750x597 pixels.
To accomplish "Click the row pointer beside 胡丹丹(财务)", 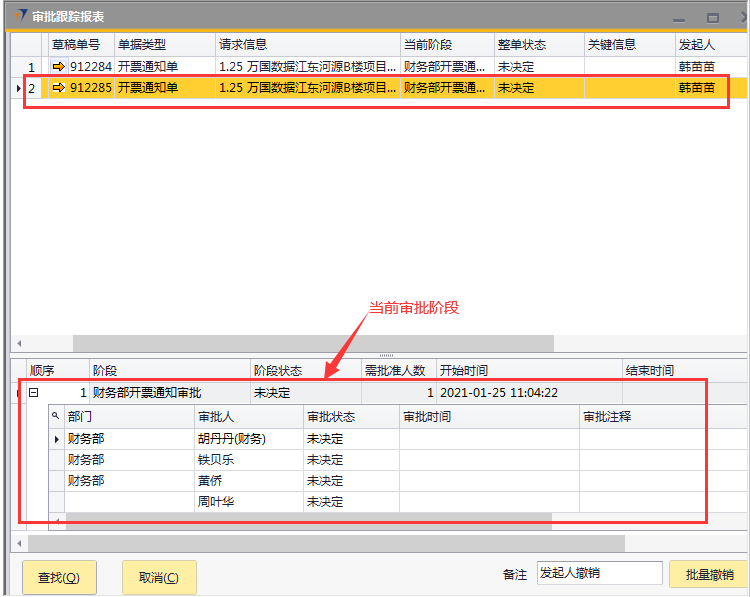I will point(56,439).
